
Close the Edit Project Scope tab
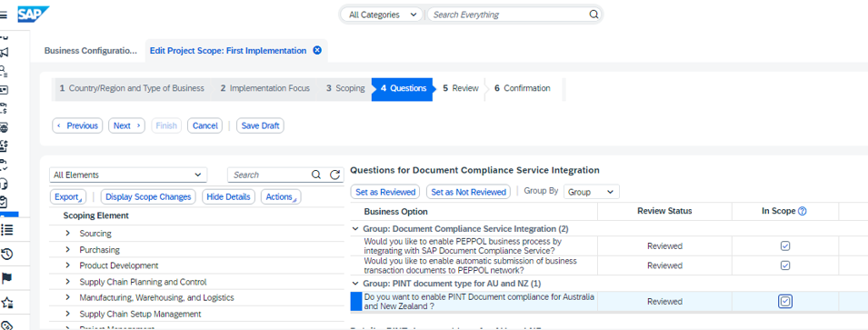pos(317,50)
